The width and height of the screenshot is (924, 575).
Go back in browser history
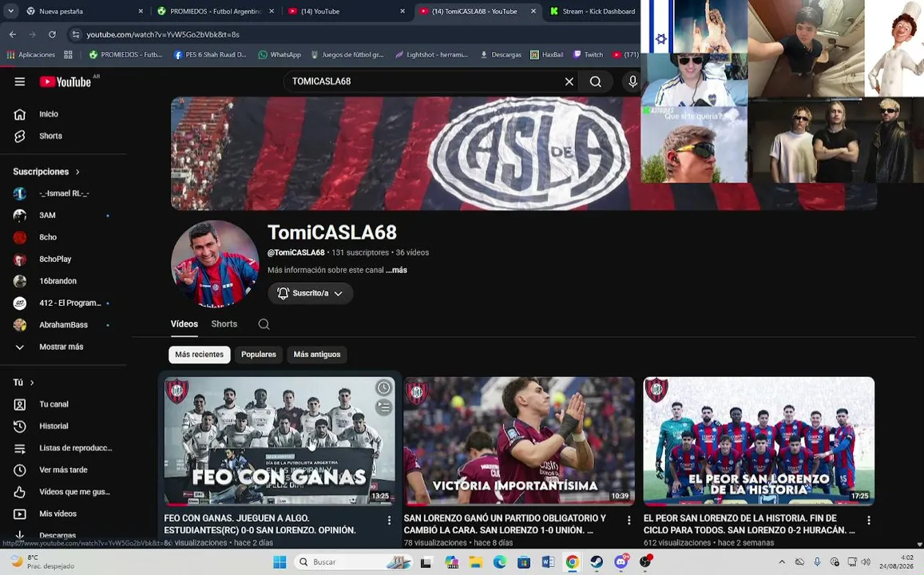tap(12, 35)
